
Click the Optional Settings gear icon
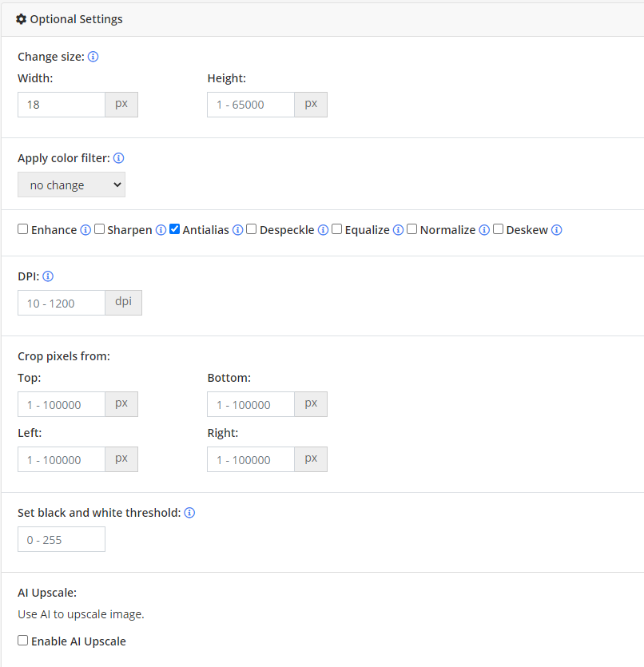pyautogui.click(x=22, y=19)
